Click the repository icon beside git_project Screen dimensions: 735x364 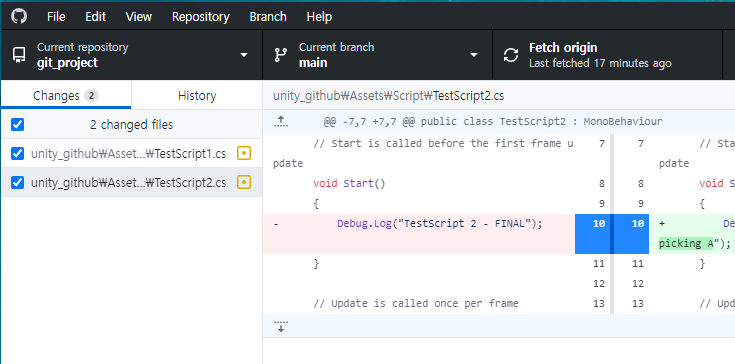click(19, 55)
